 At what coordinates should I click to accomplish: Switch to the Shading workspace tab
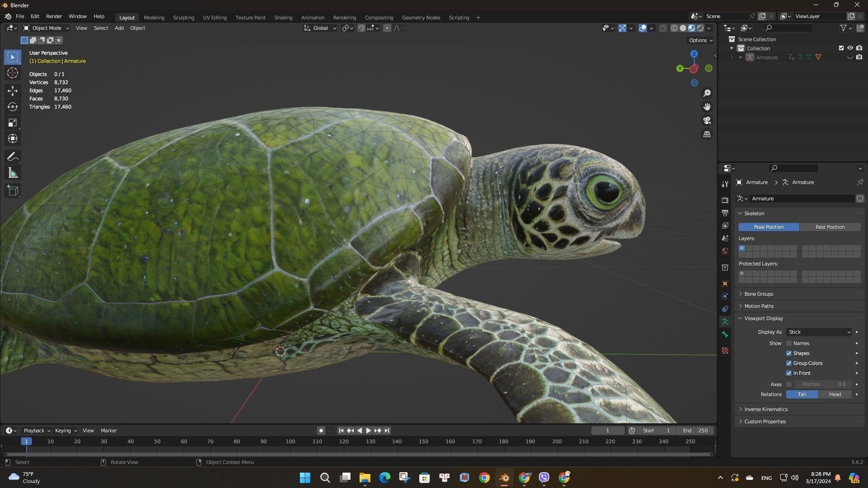283,18
